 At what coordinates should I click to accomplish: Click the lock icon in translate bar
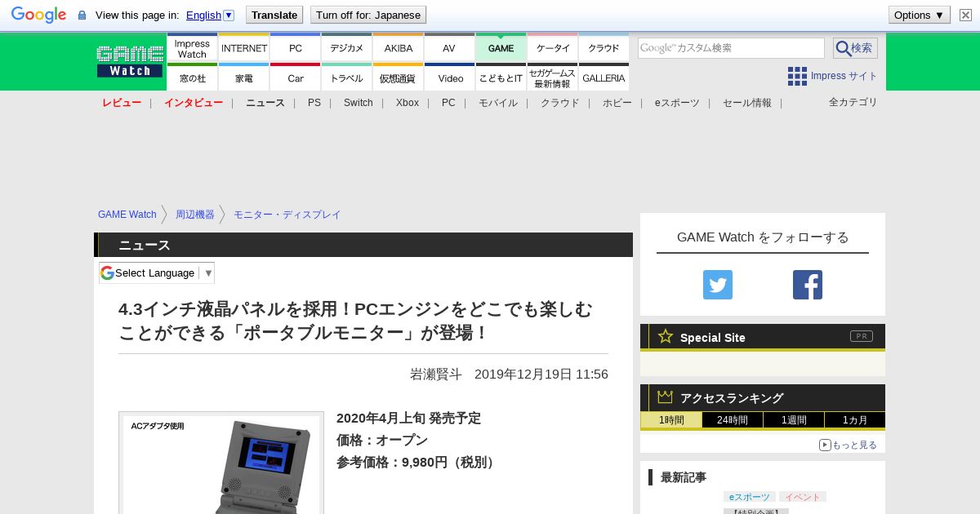pos(82,16)
